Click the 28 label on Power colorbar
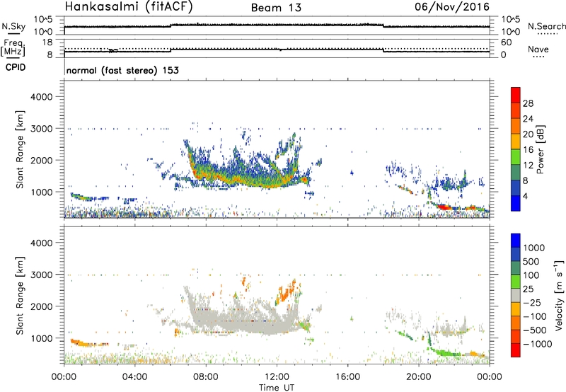The image size is (566, 392). click(528, 103)
